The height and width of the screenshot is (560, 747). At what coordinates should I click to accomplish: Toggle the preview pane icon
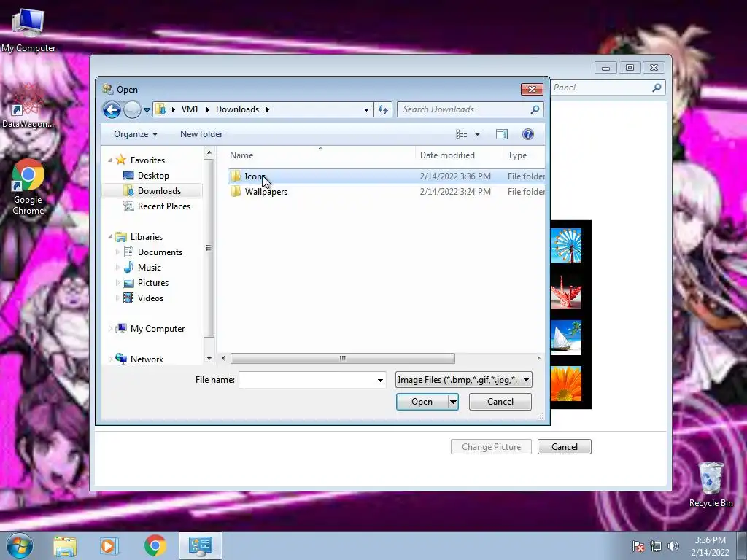(502, 134)
